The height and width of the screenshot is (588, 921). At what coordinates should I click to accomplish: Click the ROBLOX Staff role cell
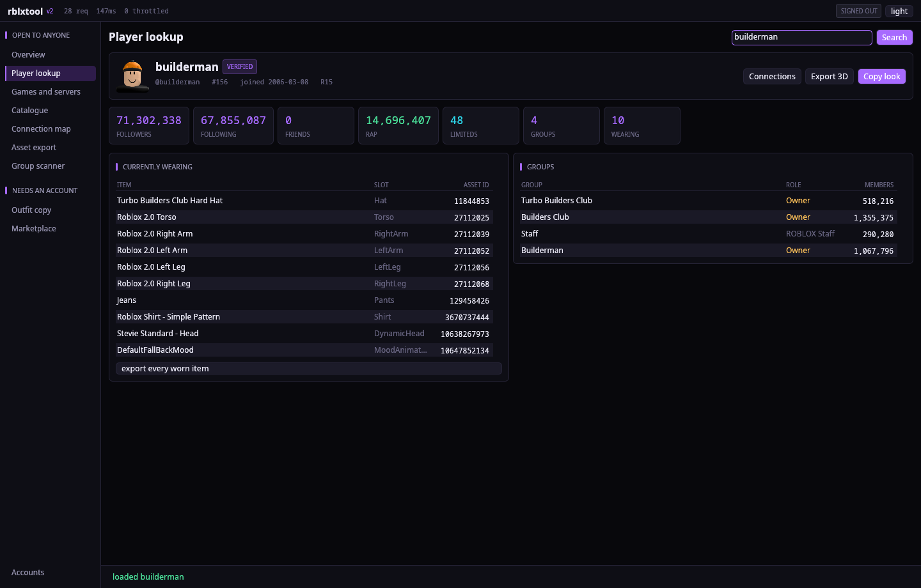810,234
